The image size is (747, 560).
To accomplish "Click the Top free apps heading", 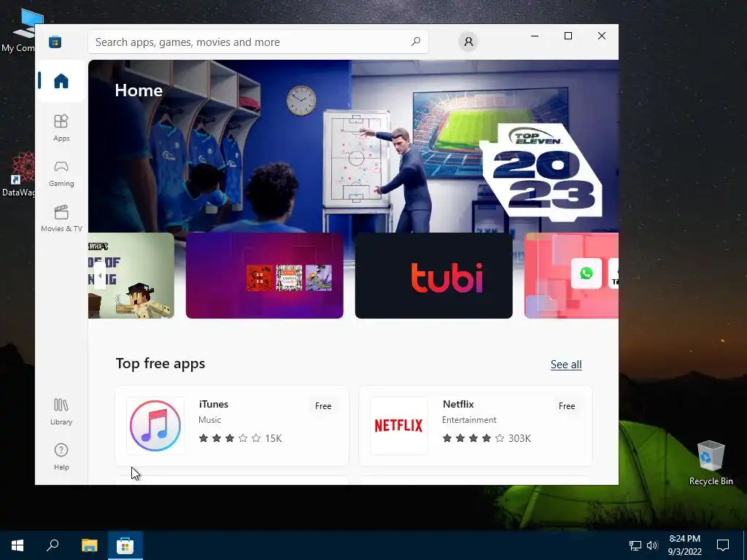I will 160,363.
